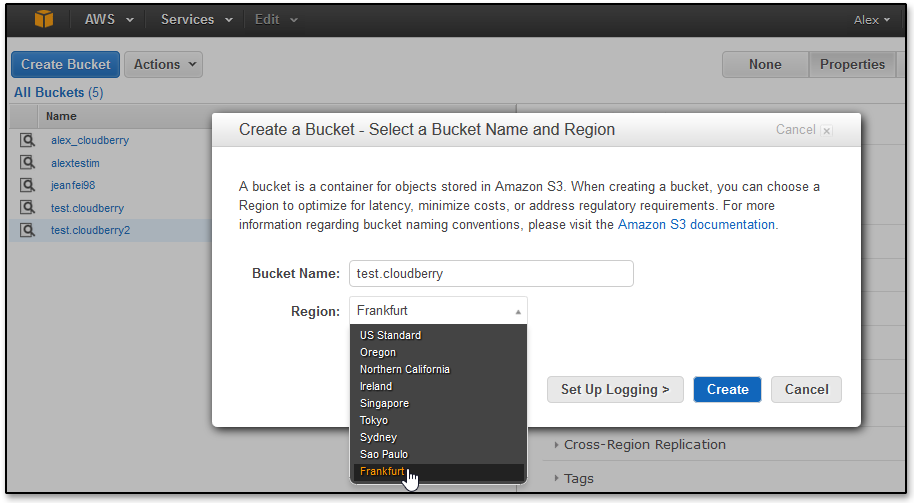
Task: Click magnifier icon beside test.cloudberry bucket
Action: [27, 208]
